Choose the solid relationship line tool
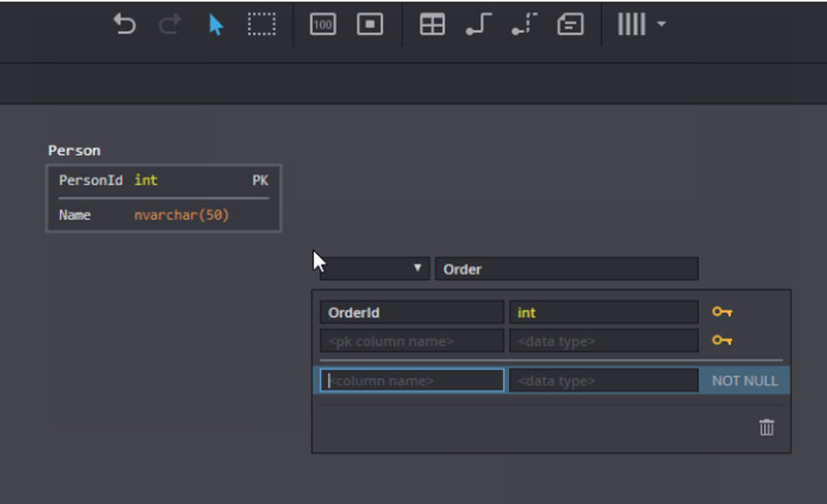This screenshot has width=827, height=504. coord(478,25)
